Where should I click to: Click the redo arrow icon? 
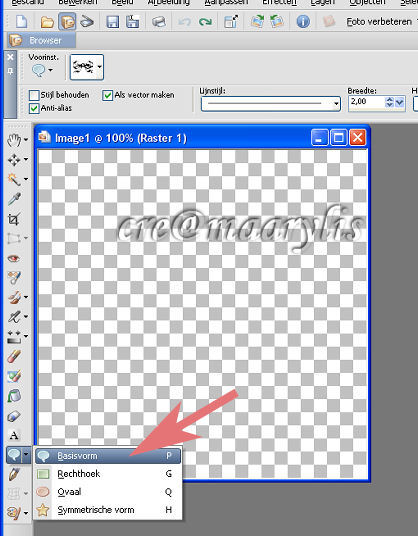point(205,22)
